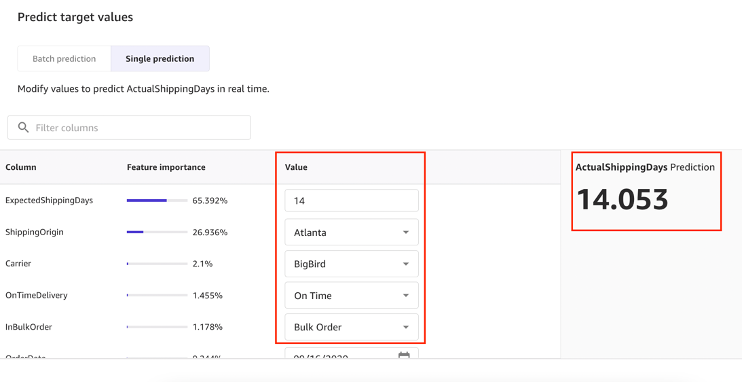
Task: Select the Single prediction tab
Action: click(x=160, y=59)
